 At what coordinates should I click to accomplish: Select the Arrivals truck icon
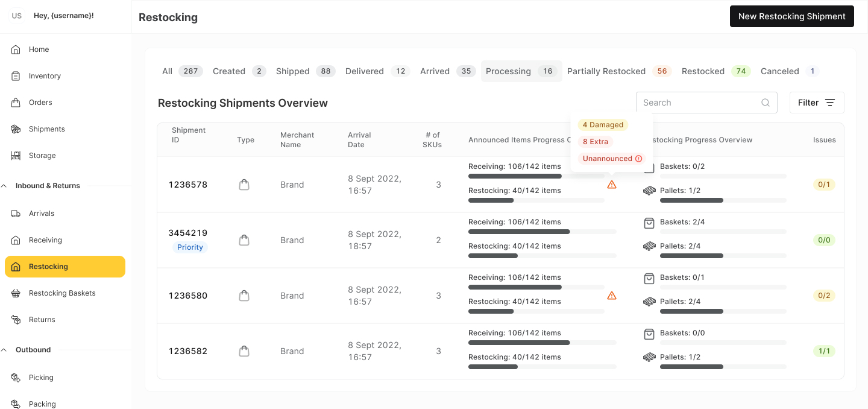coord(16,214)
